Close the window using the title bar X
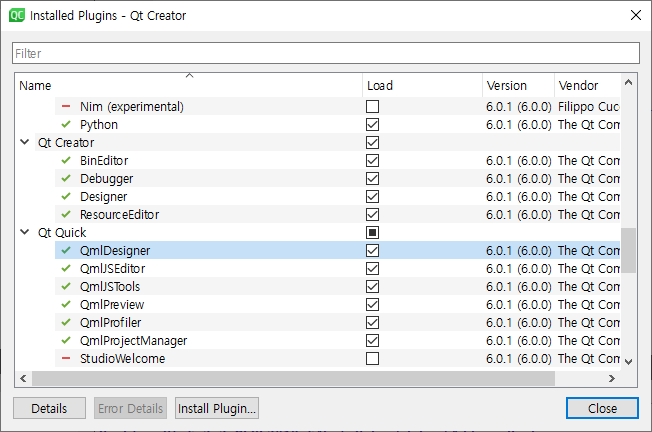 point(636,15)
